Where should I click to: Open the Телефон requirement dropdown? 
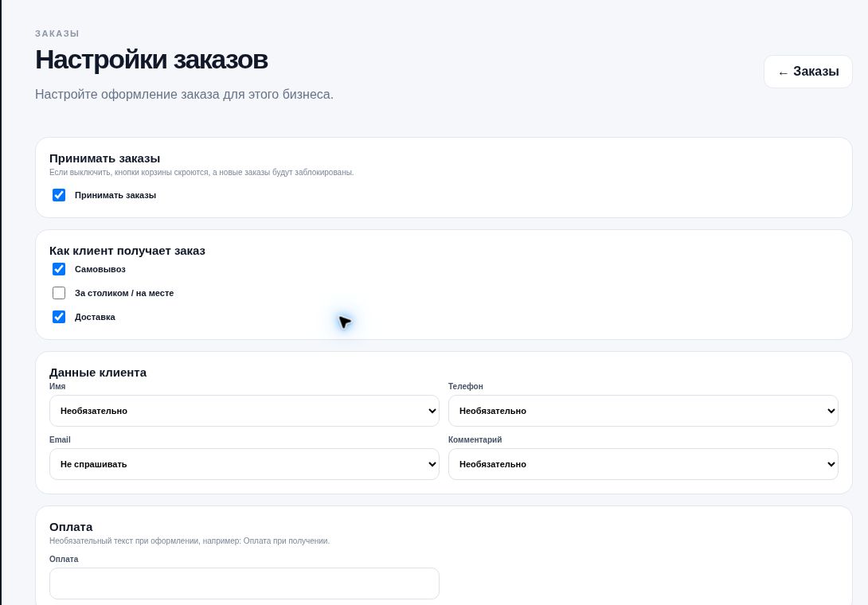pos(643,411)
